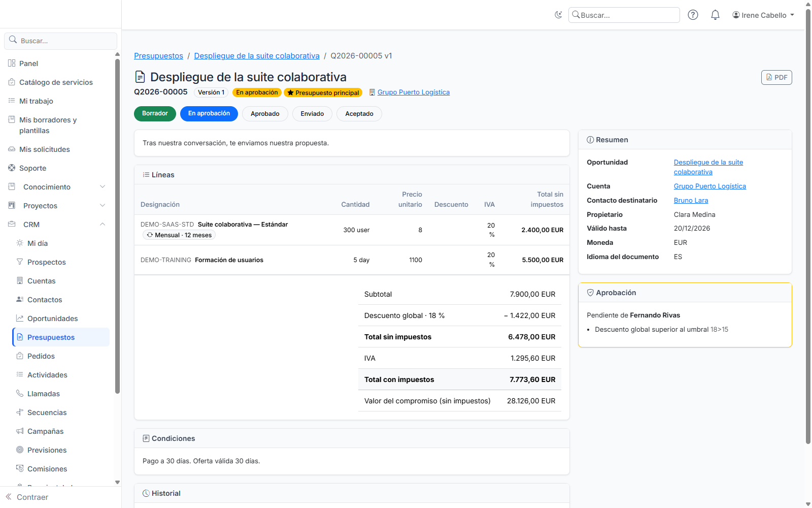Open Campañas in the CRM menu
Screen dimensions: 812x508
point(61,431)
